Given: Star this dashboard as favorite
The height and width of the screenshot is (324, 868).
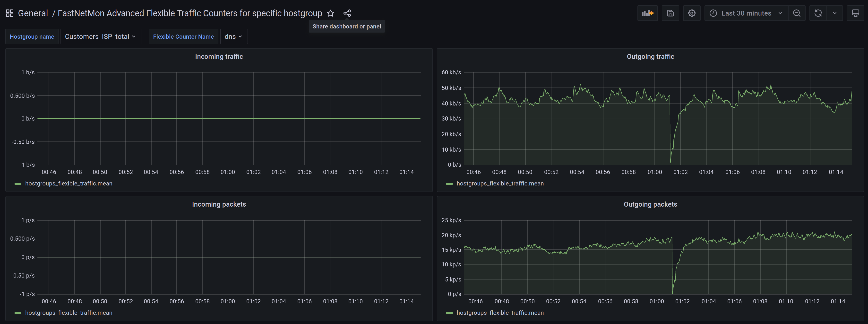Looking at the screenshot, I should tap(331, 13).
